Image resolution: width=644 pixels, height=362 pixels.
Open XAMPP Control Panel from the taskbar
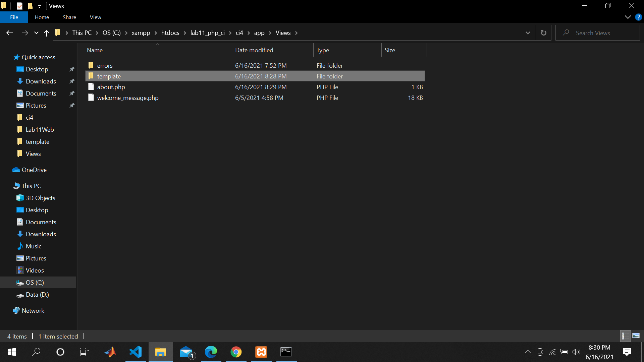(261, 352)
